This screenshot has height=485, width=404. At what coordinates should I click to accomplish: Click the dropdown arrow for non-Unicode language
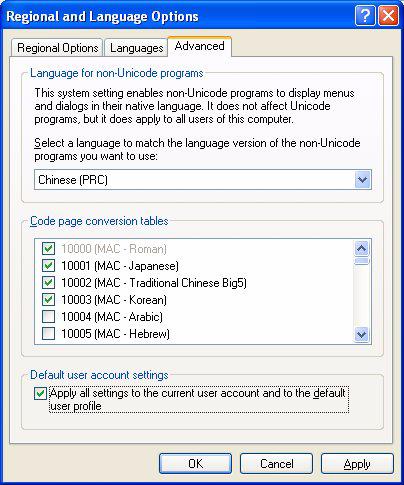coord(362,180)
